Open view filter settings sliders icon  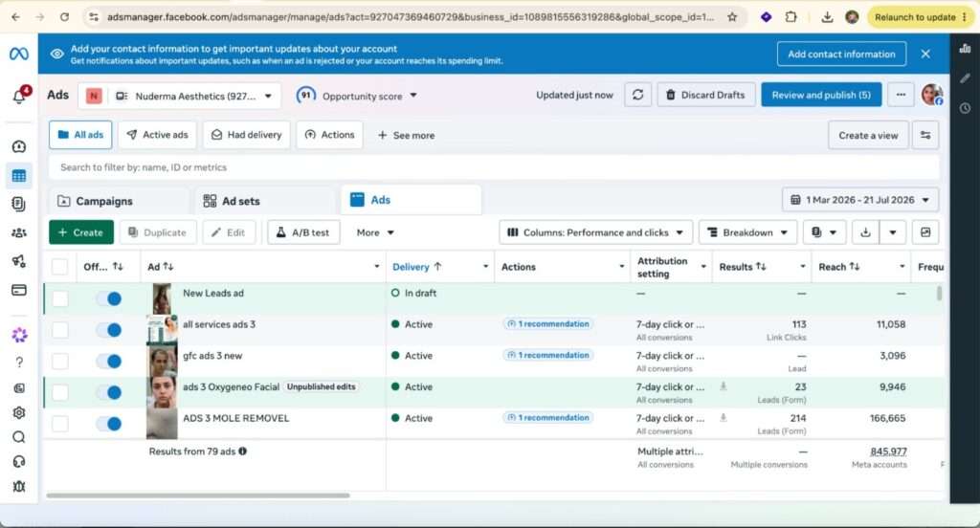point(925,135)
